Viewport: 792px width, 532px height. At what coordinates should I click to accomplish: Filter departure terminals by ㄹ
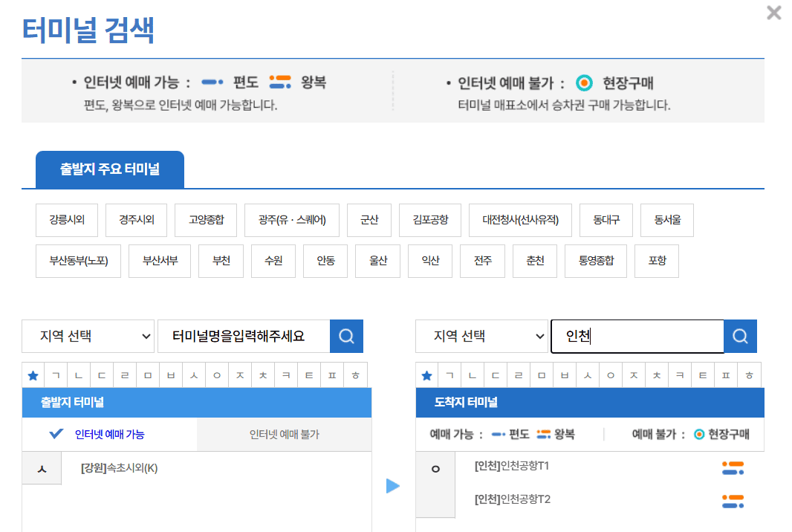coord(125,375)
